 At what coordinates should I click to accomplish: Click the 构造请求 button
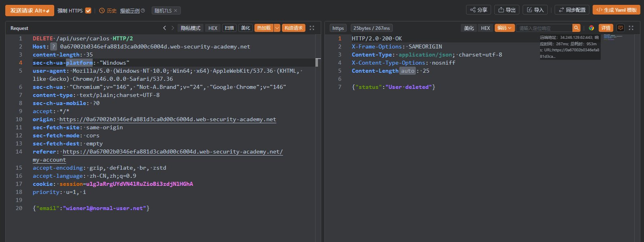pyautogui.click(x=293, y=28)
